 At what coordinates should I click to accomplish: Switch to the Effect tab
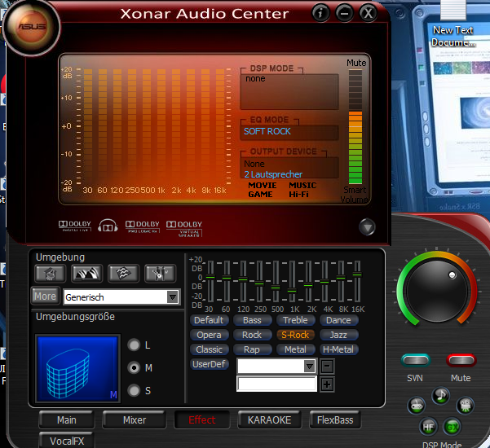click(202, 420)
